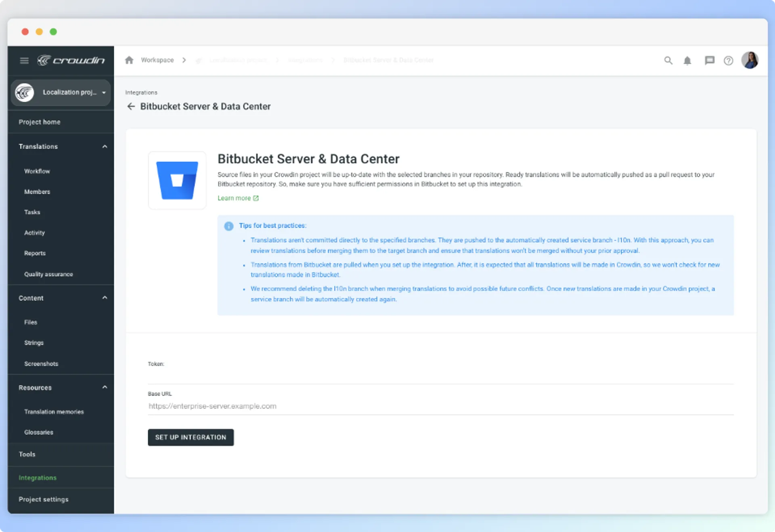Viewport: 775px width, 532px height.
Task: Open Translation memories
Action: [x=54, y=412]
